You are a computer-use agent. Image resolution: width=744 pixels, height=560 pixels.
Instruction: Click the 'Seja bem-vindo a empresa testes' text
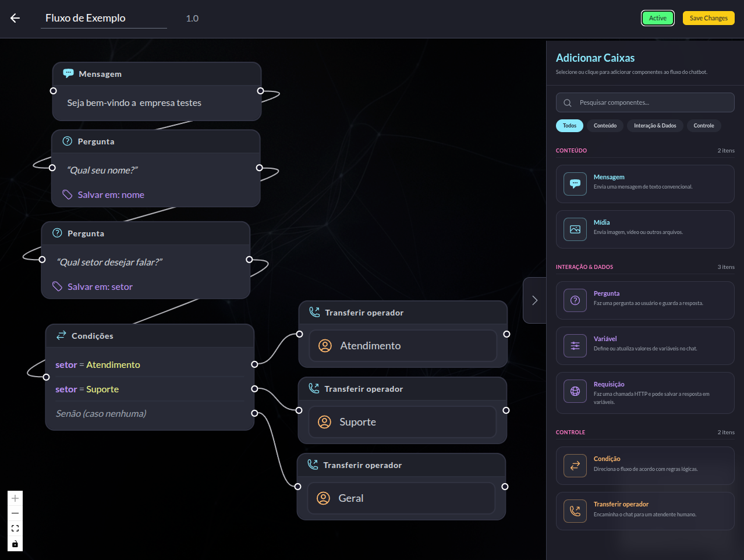click(x=134, y=103)
